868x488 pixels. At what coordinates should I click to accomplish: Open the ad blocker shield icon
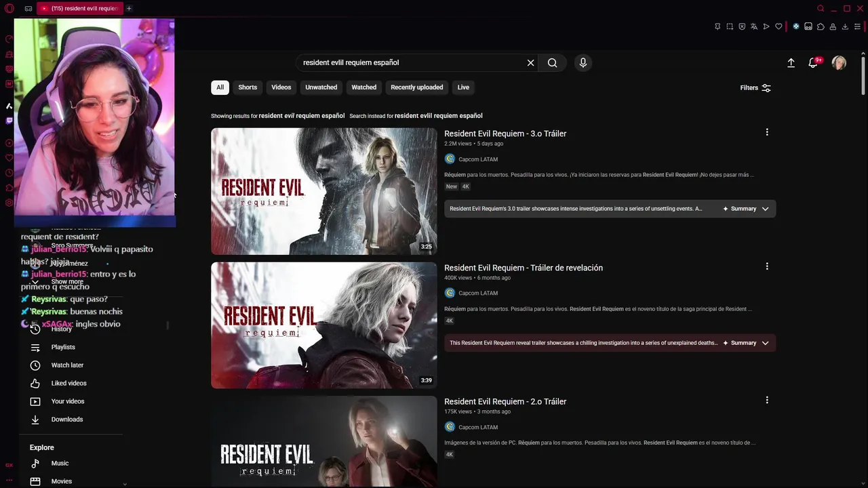click(x=742, y=26)
